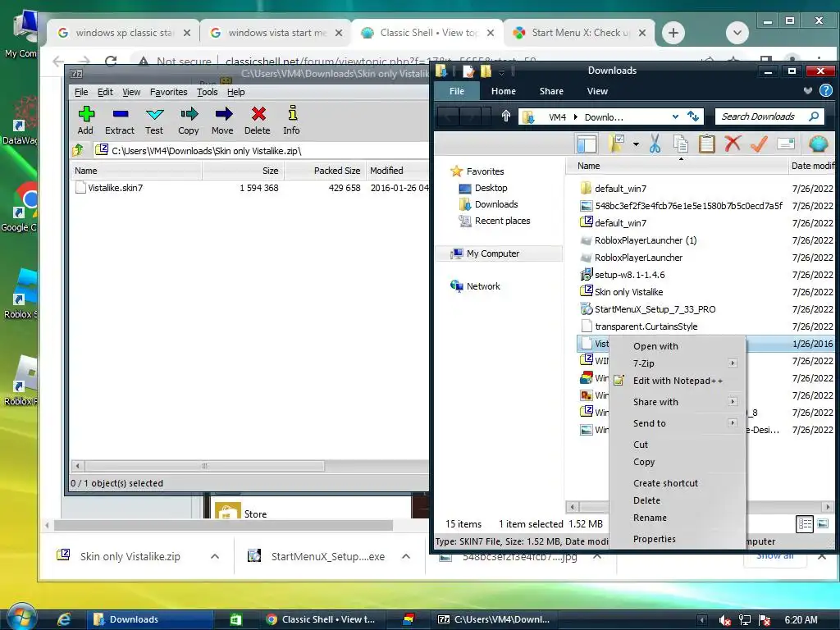The image size is (840, 630).
Task: Open Explorer Help question mark icon
Action: [x=825, y=90]
